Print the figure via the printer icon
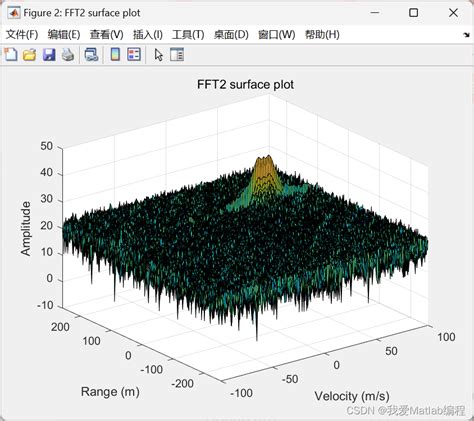 (x=68, y=55)
